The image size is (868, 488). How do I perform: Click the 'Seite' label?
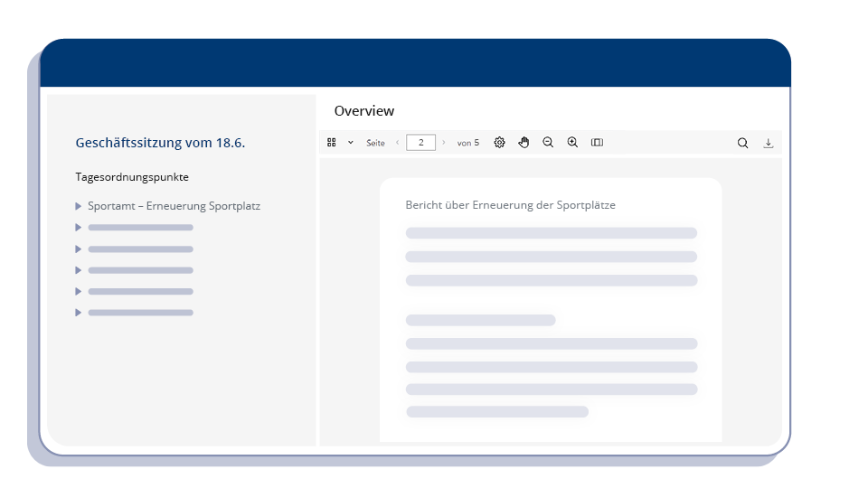pyautogui.click(x=375, y=143)
